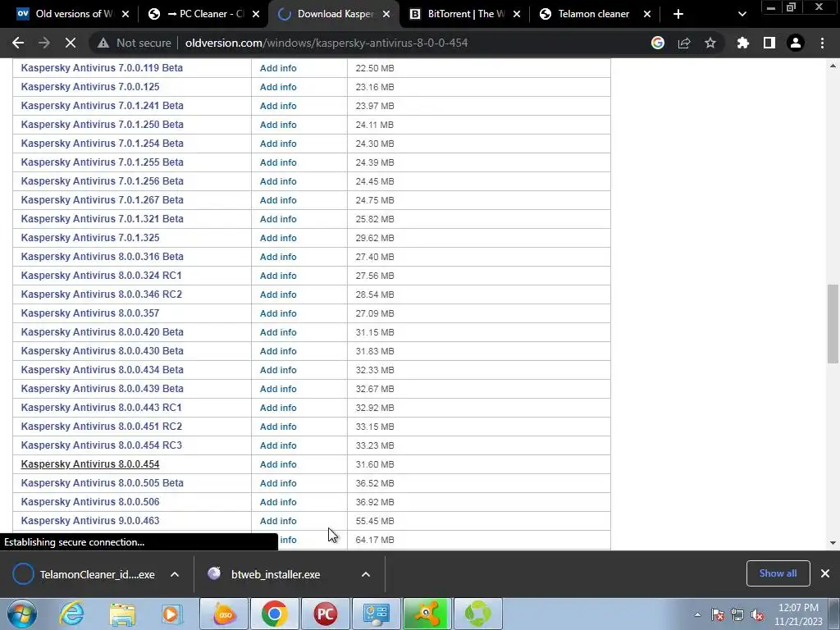Viewport: 840px width, 630px height.
Task: Select the 31.60 MB size cell
Action: pyautogui.click(x=478, y=464)
